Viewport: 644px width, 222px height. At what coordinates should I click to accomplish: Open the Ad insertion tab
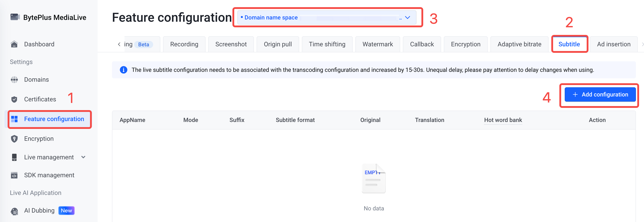(614, 44)
